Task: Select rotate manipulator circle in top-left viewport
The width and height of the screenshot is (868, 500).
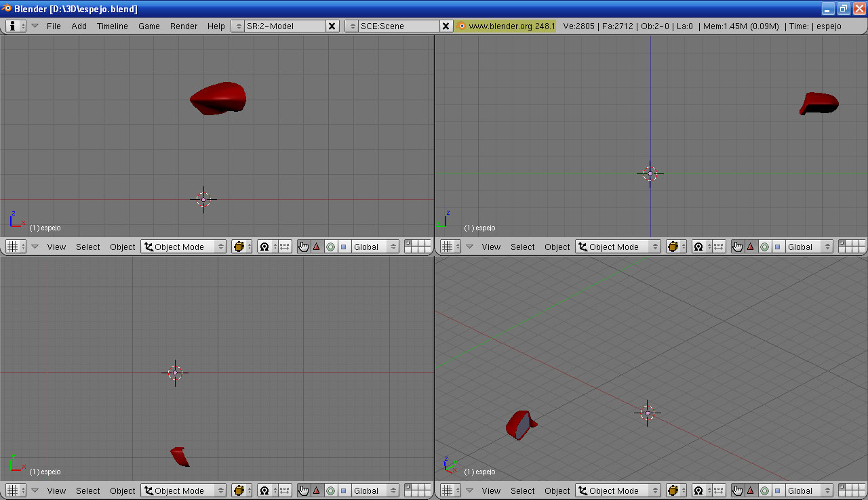Action: (330, 247)
